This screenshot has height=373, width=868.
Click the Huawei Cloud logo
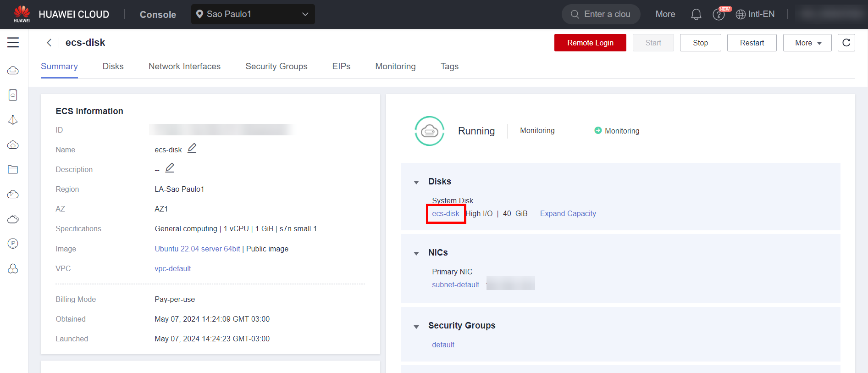pos(22,14)
